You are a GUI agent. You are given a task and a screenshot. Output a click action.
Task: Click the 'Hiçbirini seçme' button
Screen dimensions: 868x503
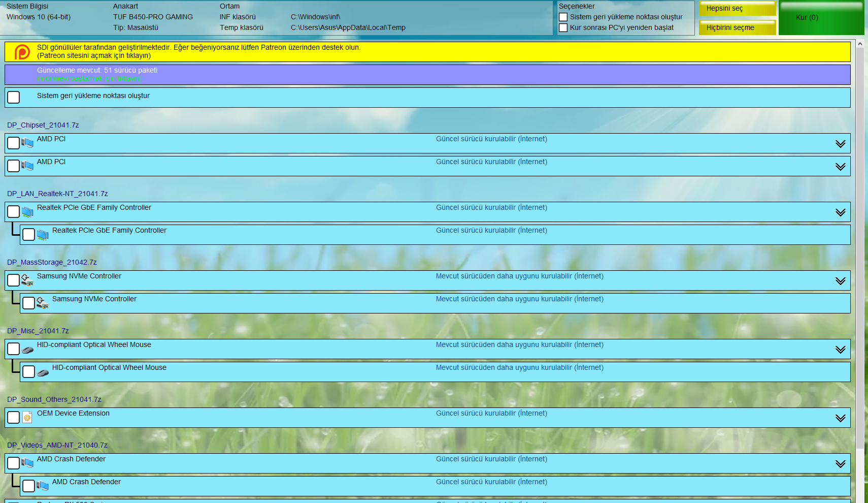pyautogui.click(x=738, y=28)
